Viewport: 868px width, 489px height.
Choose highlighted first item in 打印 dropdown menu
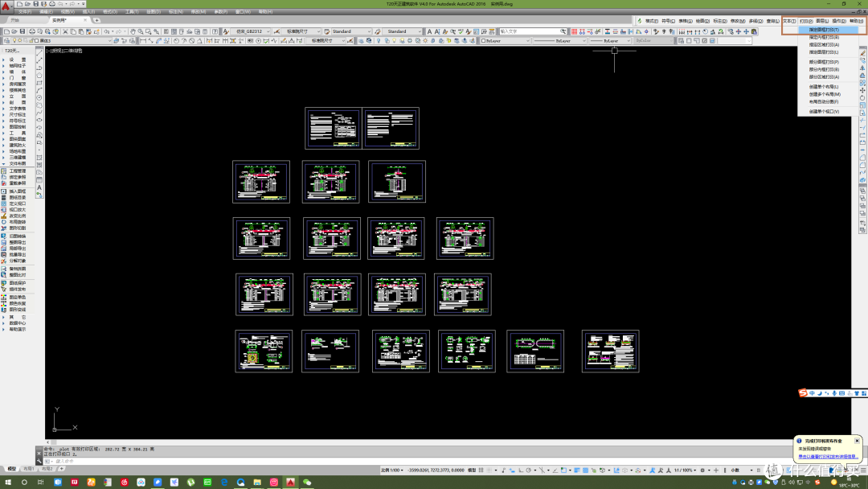(828, 29)
